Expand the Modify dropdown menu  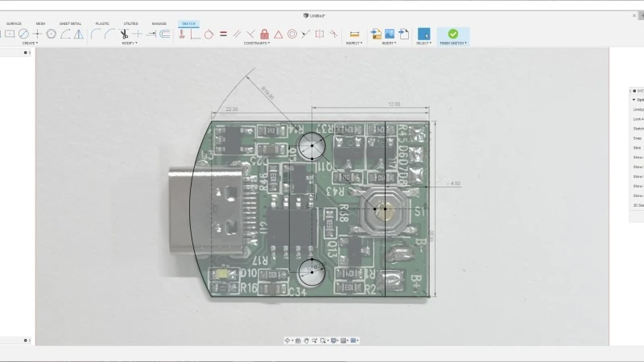[129, 43]
